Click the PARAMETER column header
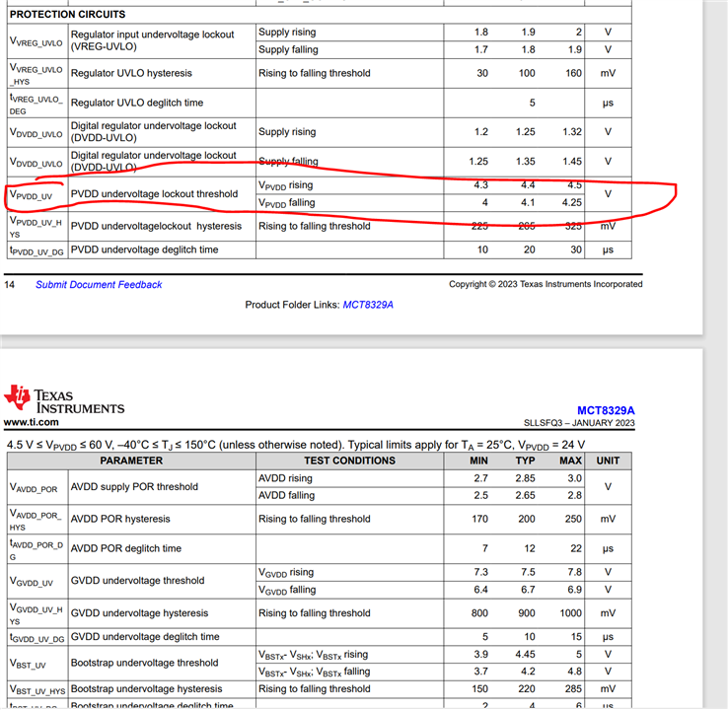Viewport: 728px width, 710px height. tap(131, 461)
